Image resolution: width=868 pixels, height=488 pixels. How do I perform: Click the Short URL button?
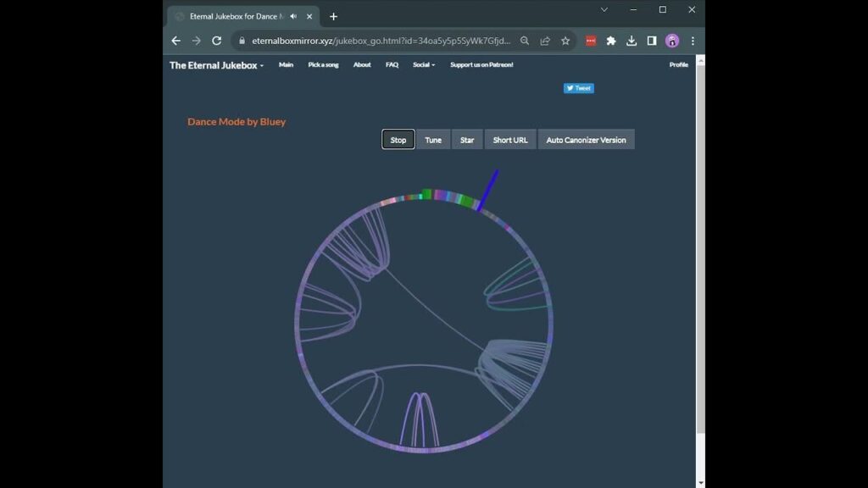(x=509, y=140)
